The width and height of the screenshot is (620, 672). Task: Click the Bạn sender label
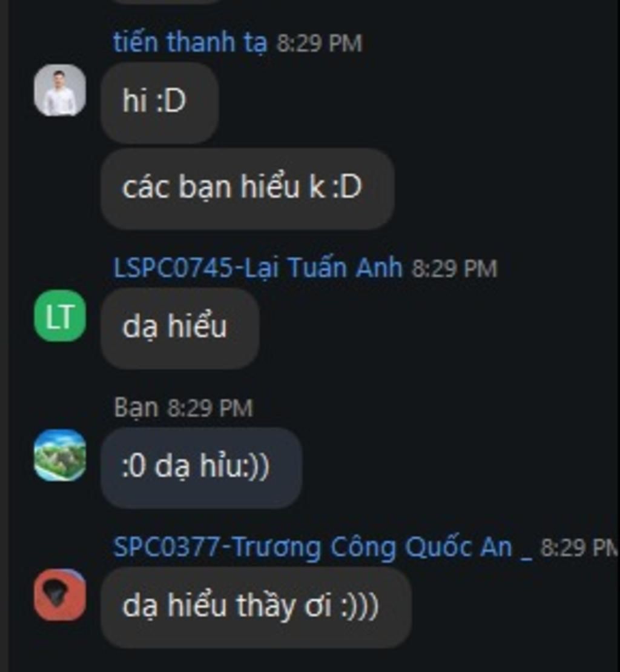(136, 407)
